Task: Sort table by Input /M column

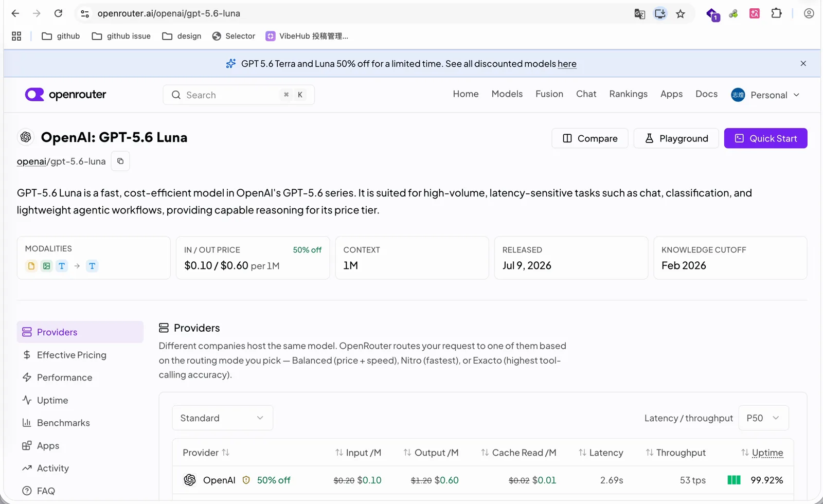Action: click(x=358, y=453)
